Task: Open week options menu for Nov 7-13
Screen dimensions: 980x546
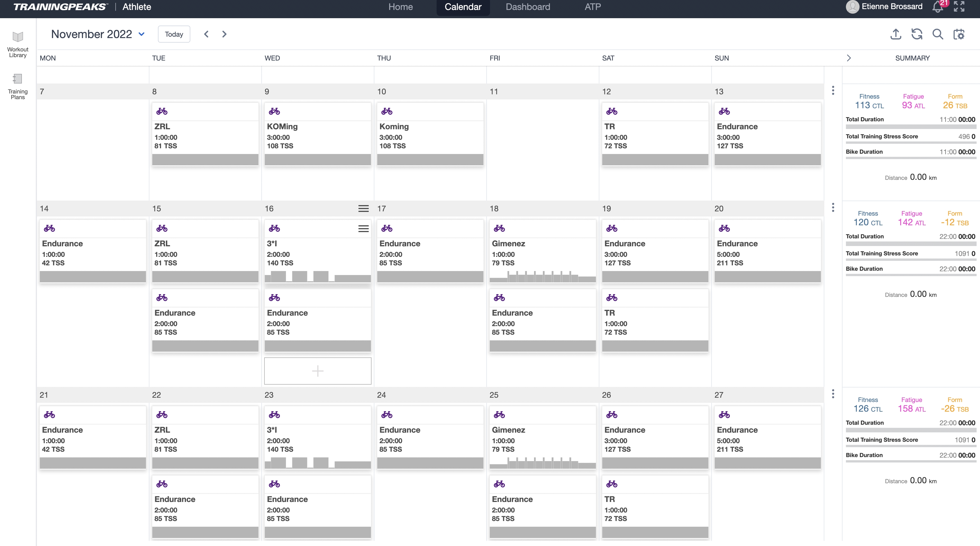Action: pyautogui.click(x=833, y=91)
